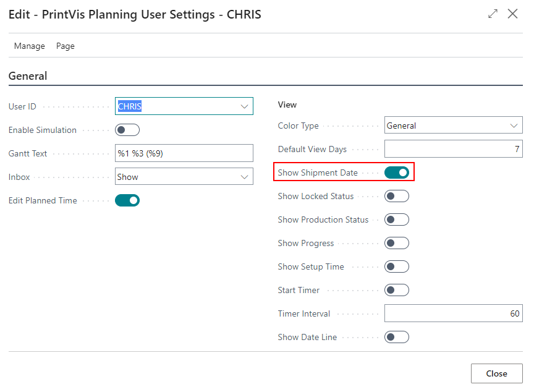The width and height of the screenshot is (534, 392).
Task: Click the Close button
Action: pos(496,373)
